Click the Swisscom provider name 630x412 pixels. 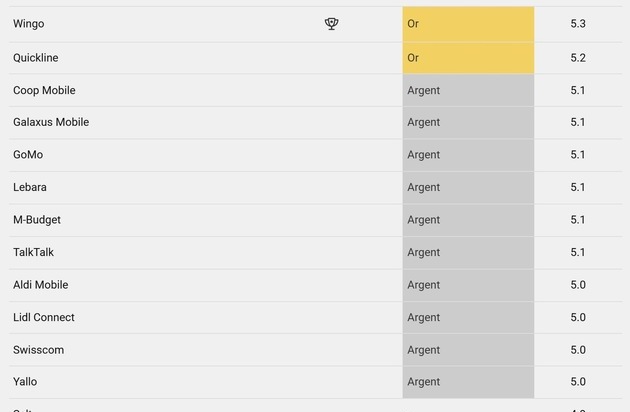pyautogui.click(x=38, y=350)
